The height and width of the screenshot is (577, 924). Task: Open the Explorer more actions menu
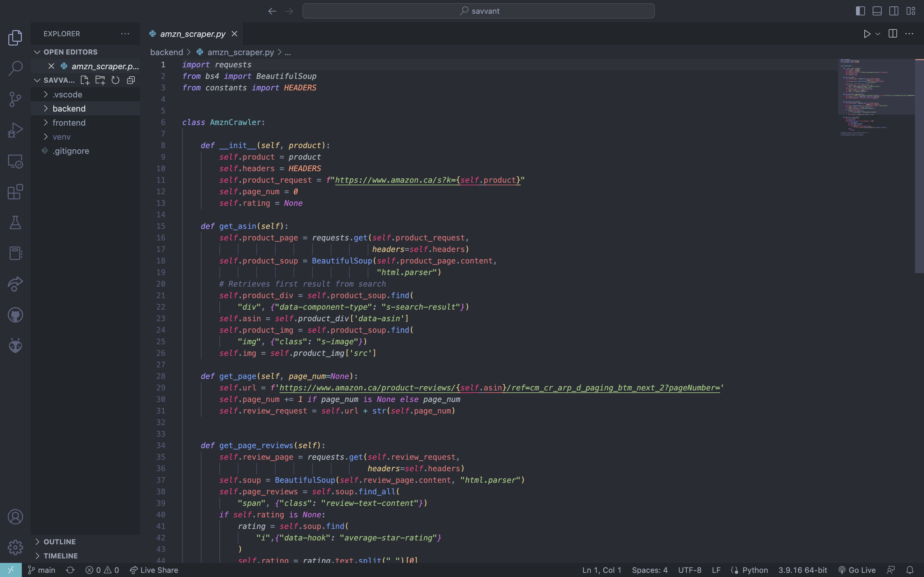point(125,34)
